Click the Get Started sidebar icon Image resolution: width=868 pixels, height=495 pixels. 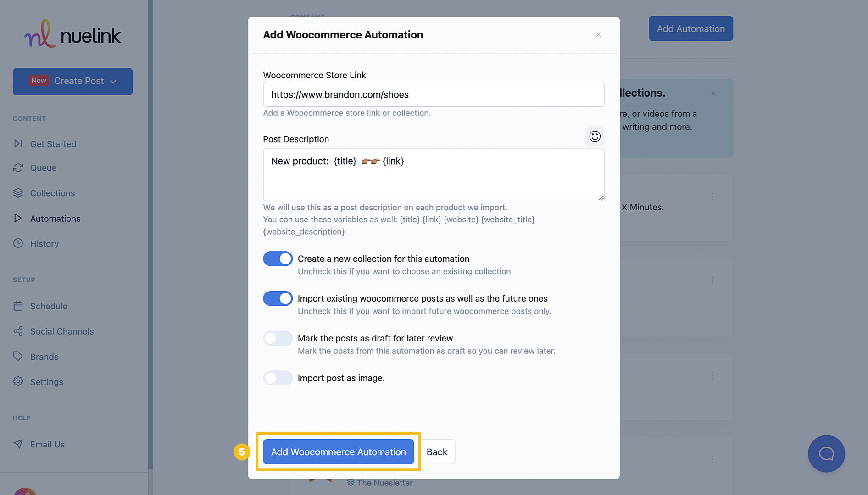[x=18, y=143]
